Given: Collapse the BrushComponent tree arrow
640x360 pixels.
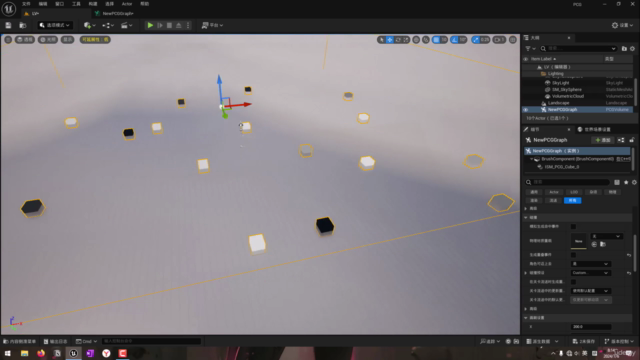Looking at the screenshot, I should click(531, 159).
